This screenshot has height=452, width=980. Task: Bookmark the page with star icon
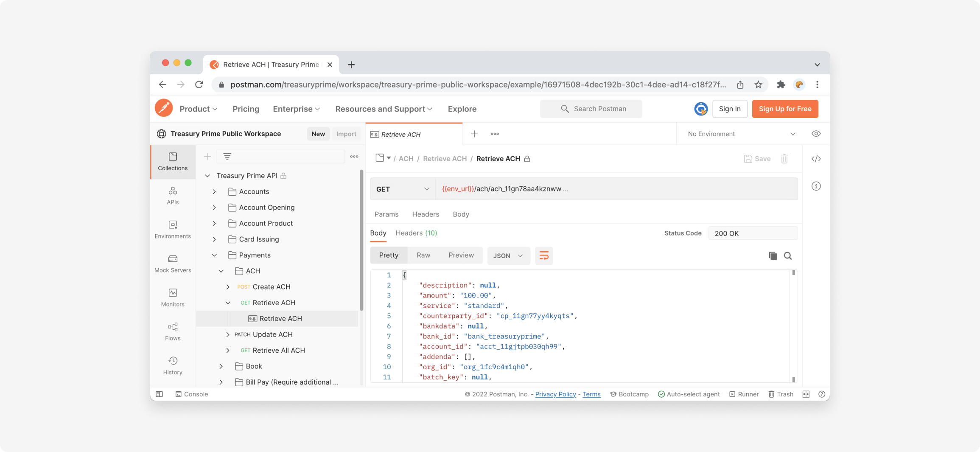point(758,84)
